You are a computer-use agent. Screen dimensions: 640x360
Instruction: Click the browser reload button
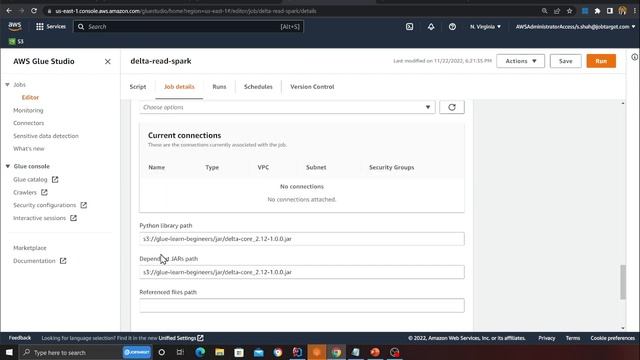(34, 11)
